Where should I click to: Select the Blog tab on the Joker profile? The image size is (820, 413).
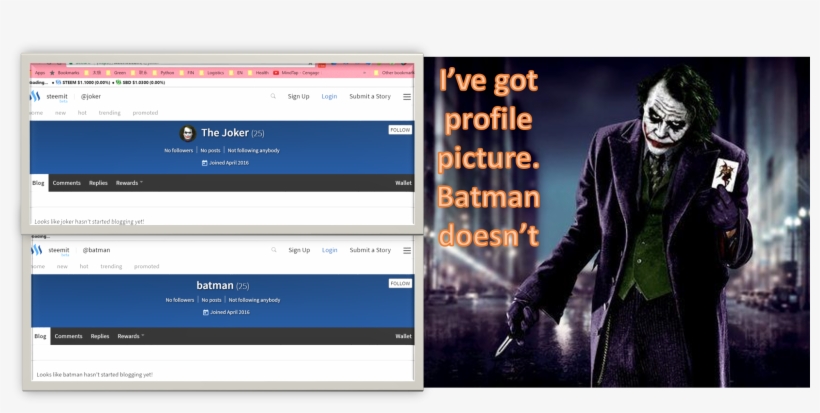click(39, 183)
